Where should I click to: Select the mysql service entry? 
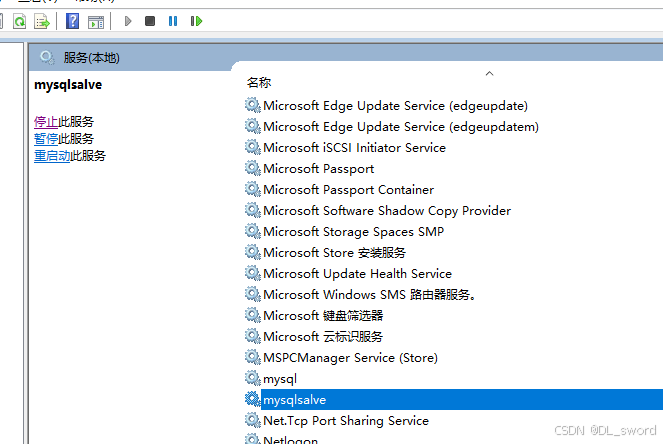click(x=279, y=379)
